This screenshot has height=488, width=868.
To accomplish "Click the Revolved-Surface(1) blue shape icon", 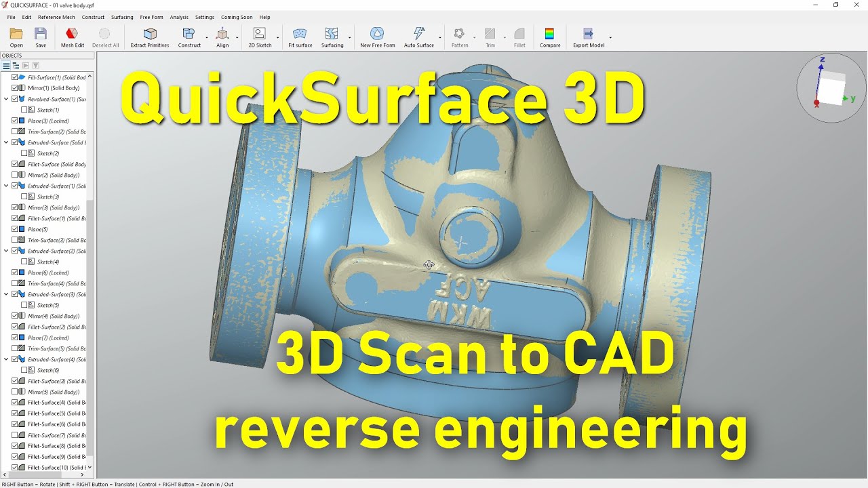I will pyautogui.click(x=22, y=99).
